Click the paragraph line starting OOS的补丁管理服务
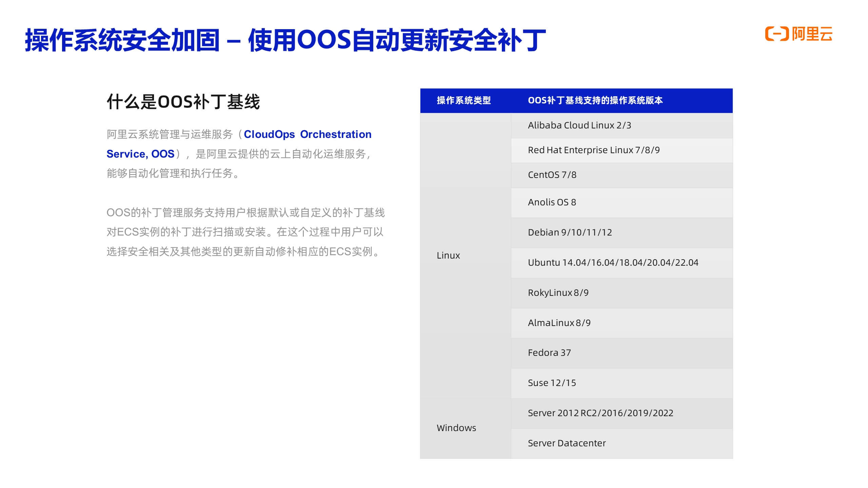868x488 pixels. point(245,212)
